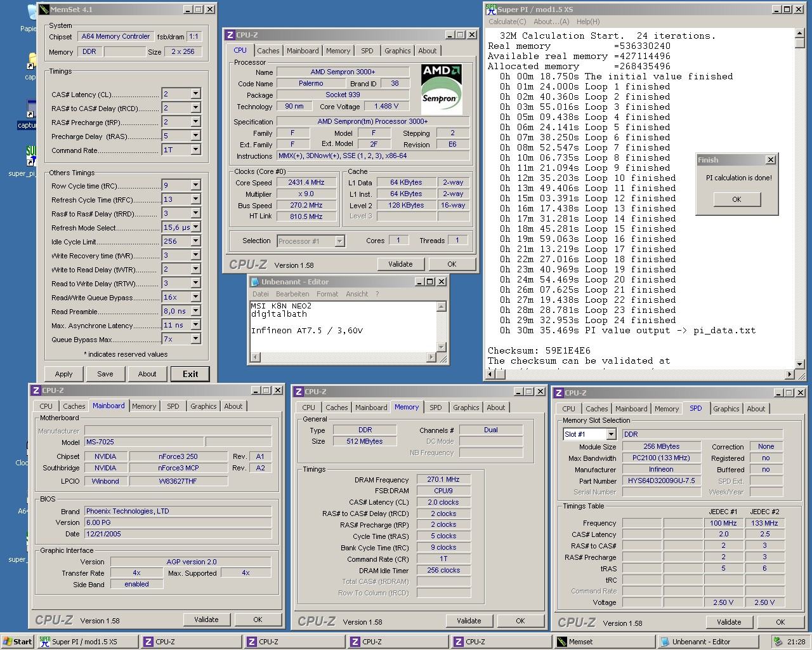812x650 pixels.
Task: Open the Slot #1 memory slot dropdown
Action: coord(611,434)
